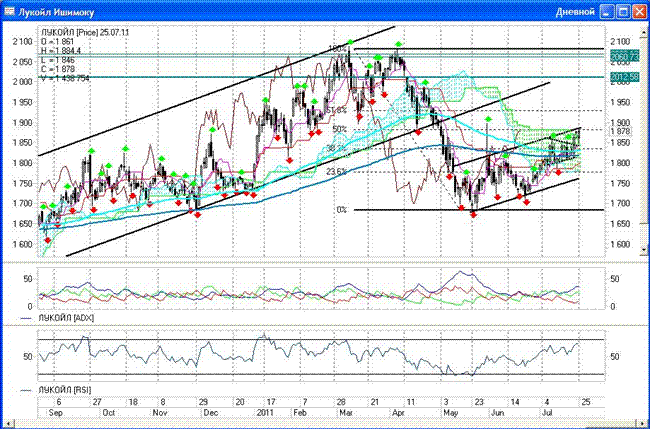
Task: Click the 'Feb' month label on date axis
Action: tap(300, 413)
